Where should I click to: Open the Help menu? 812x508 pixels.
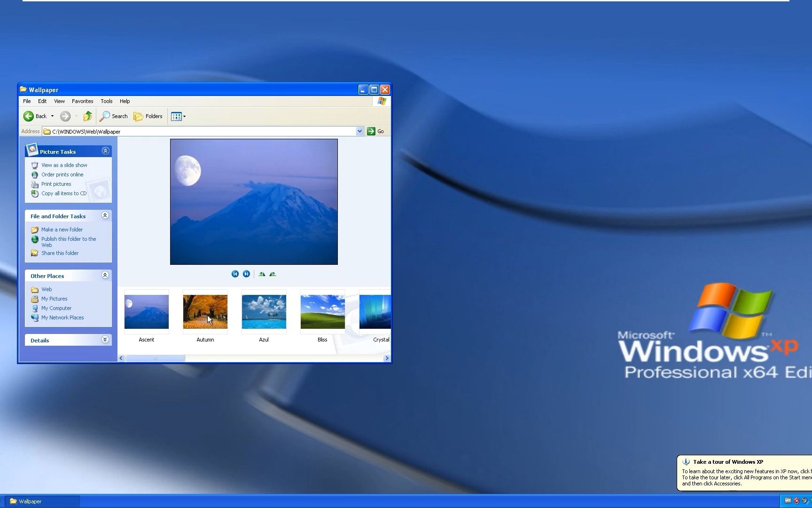click(x=125, y=101)
